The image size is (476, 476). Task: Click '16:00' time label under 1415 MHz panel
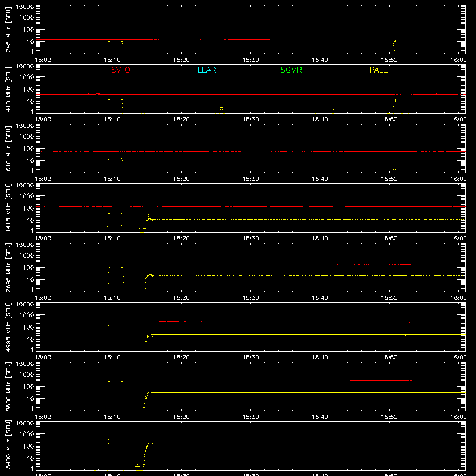(x=458, y=239)
